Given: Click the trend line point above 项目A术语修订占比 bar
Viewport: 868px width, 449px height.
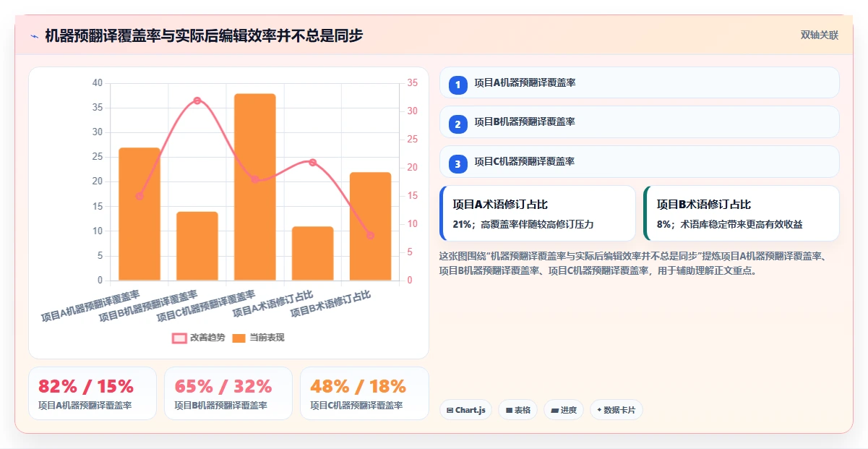Looking at the screenshot, I should (313, 163).
